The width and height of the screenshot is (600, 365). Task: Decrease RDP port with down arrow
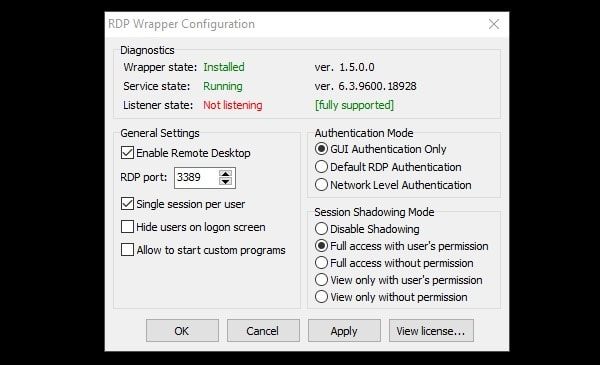225,182
